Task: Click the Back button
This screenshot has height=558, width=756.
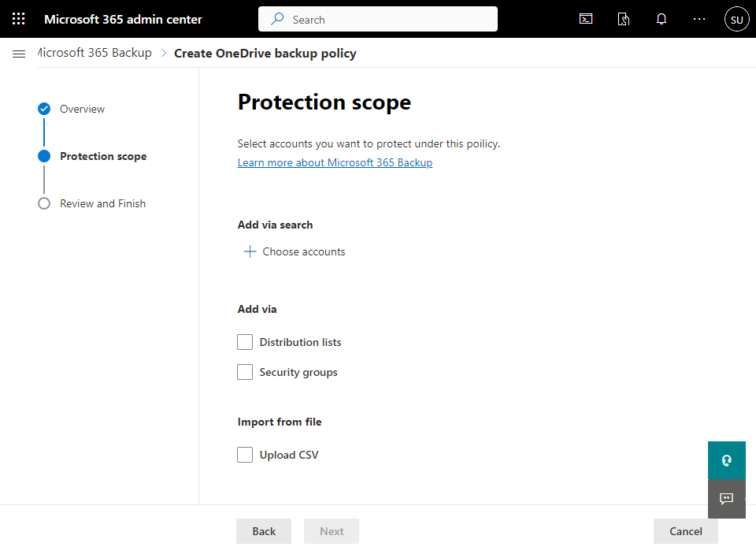Action: pyautogui.click(x=264, y=531)
